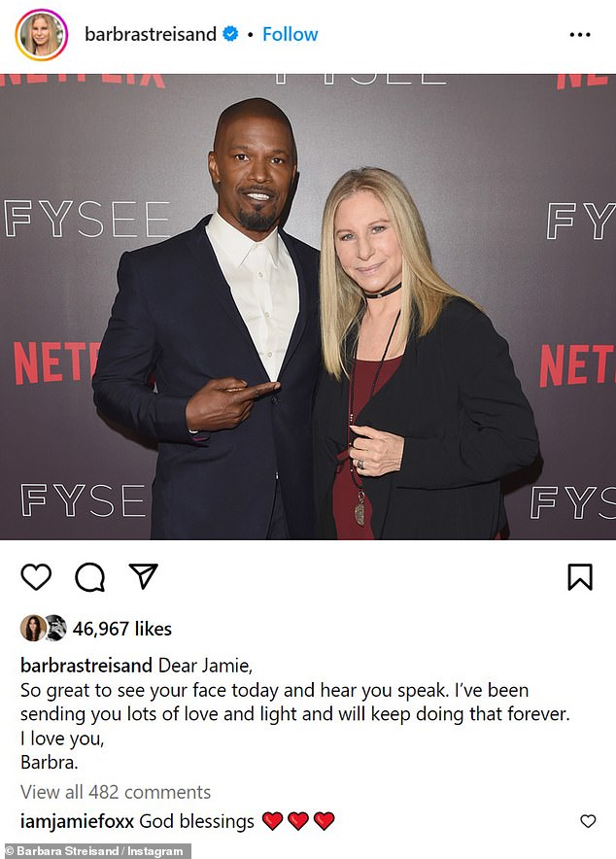Click the posted photo at FYSEE event
616x859 pixels.
pyautogui.click(x=308, y=307)
